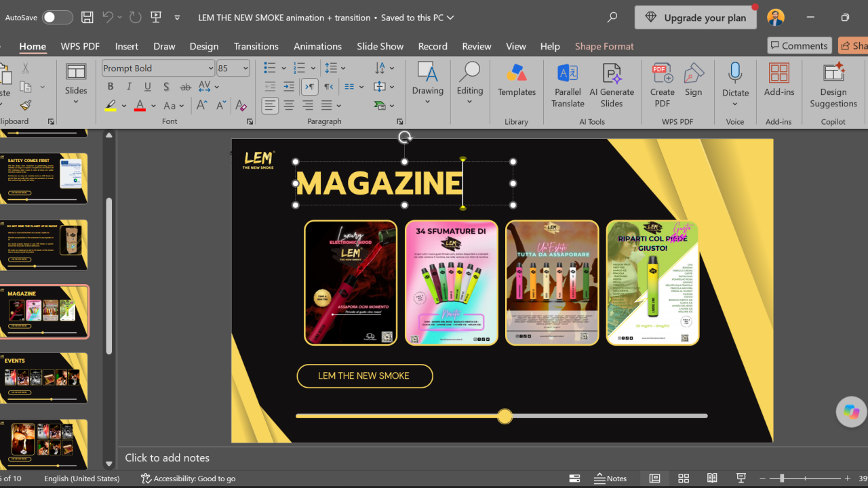The height and width of the screenshot is (488, 868).
Task: Expand the font size dropdown
Action: coord(245,68)
